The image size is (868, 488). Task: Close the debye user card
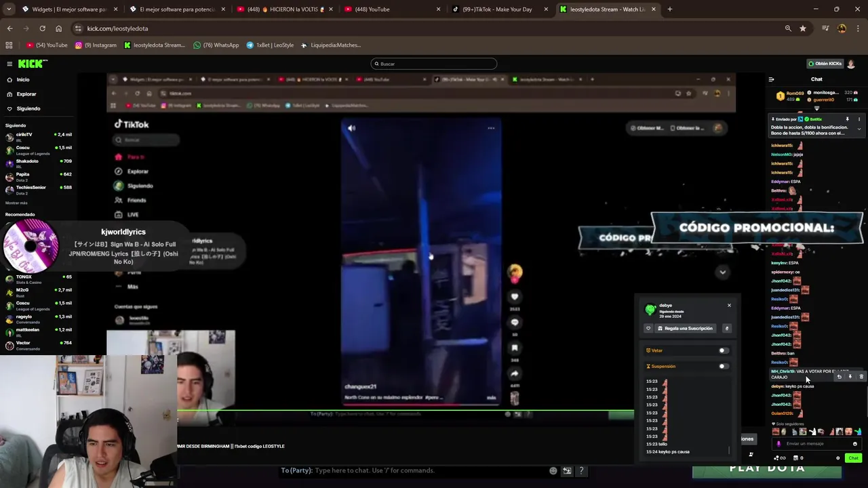click(x=729, y=305)
